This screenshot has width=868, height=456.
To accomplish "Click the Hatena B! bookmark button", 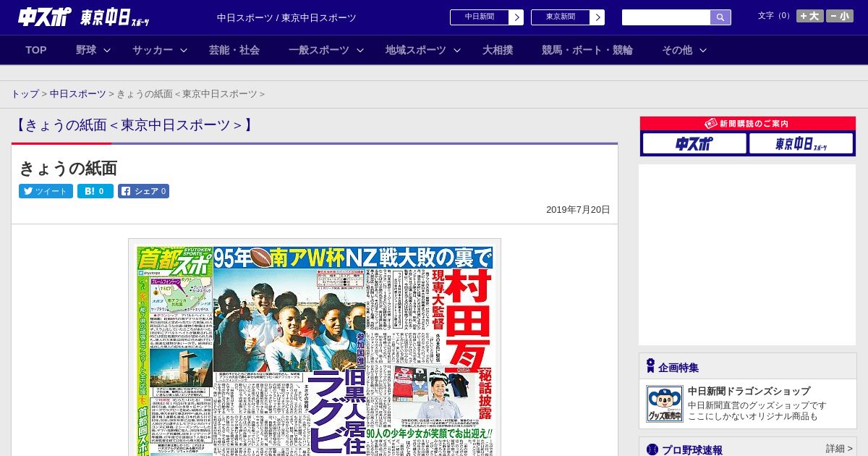I will (x=95, y=191).
